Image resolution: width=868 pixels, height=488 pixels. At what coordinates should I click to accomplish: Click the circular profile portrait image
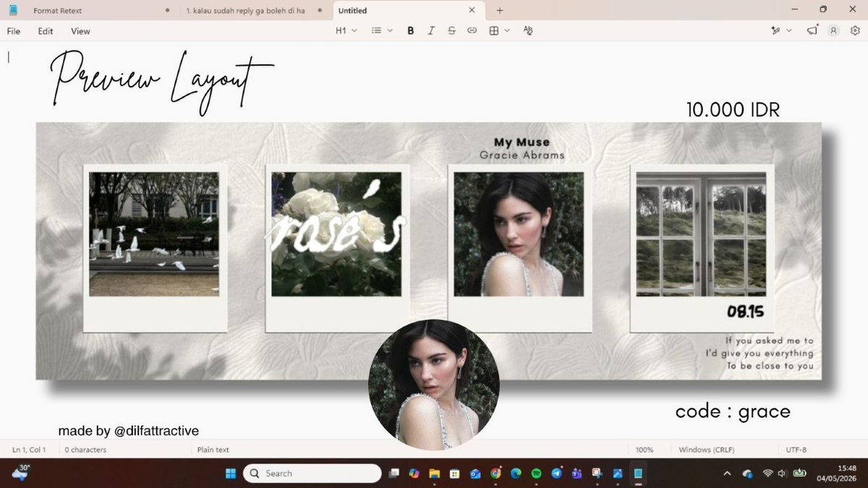click(434, 385)
